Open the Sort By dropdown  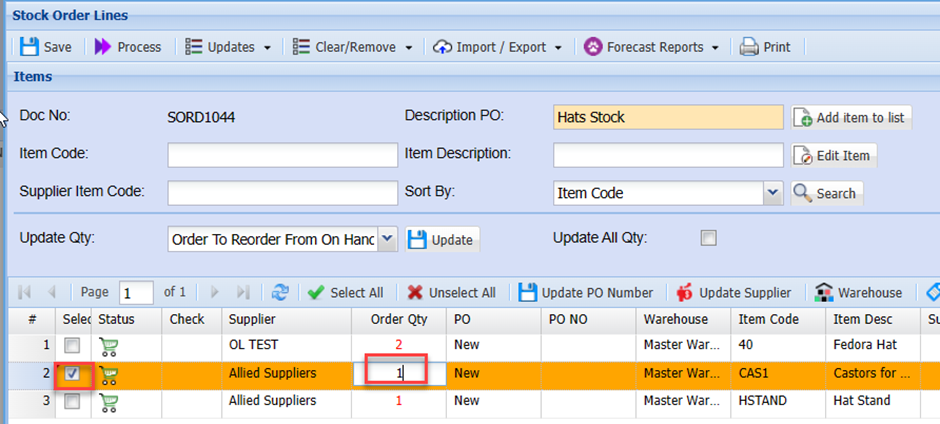(x=772, y=193)
